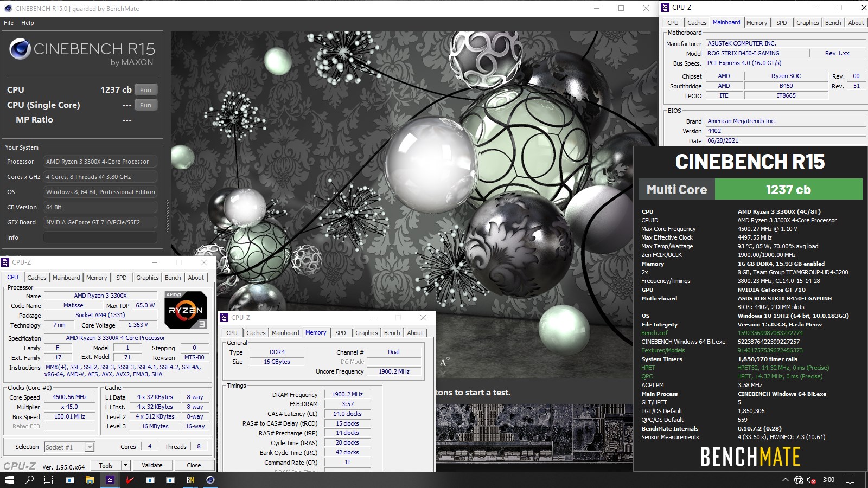The width and height of the screenshot is (868, 488).
Task: Open taskbar Search magnifier
Action: (x=29, y=480)
